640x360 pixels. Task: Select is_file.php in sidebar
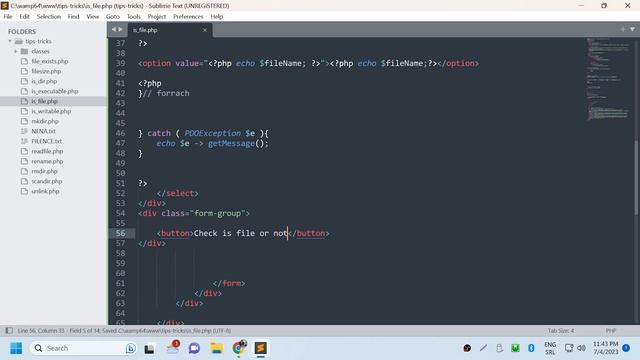(44, 101)
